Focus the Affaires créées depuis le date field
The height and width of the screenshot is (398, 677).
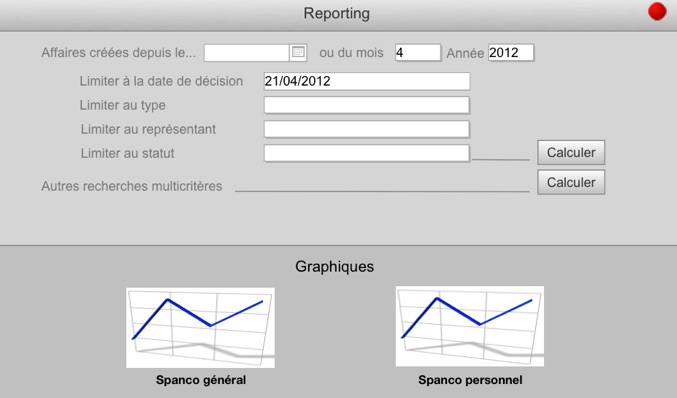click(x=247, y=53)
